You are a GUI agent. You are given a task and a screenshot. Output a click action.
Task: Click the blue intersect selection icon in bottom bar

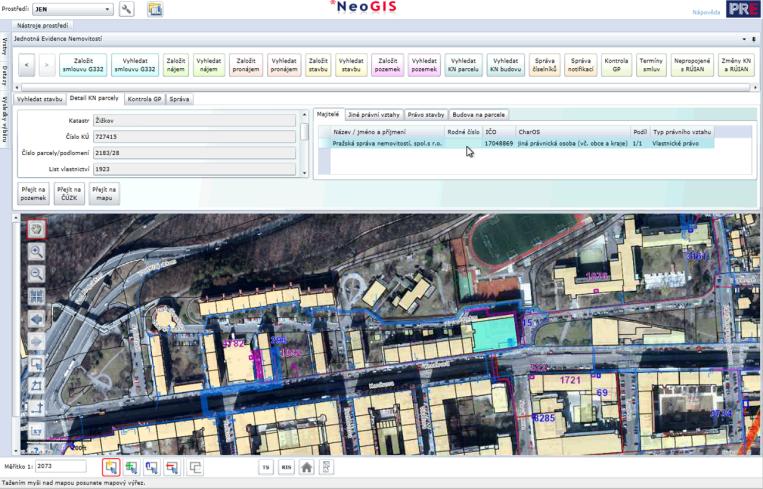point(152,468)
